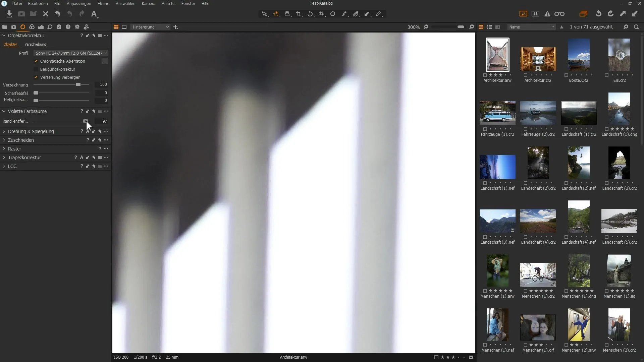Viewport: 644px width, 362px height.
Task: Enable the Beugungskorrektur checkbox
Action: 36,69
